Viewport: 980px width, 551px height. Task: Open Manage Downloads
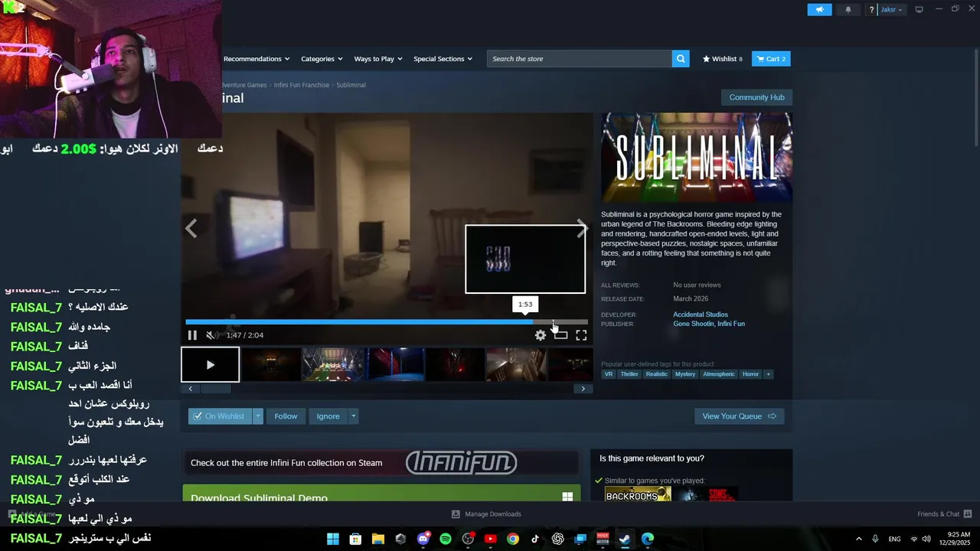pos(486,514)
